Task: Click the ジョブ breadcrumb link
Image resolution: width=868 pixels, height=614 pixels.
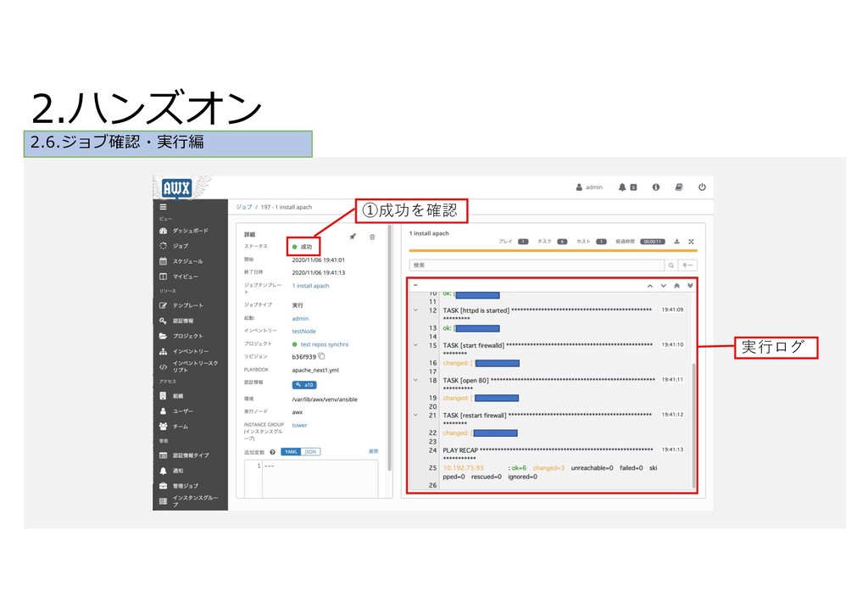Action: [243, 207]
